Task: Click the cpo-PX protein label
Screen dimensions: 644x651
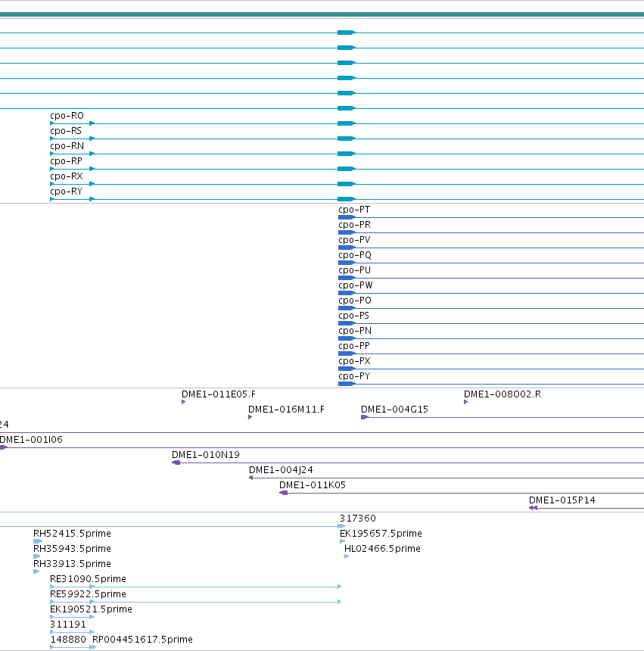Action: [x=354, y=361]
